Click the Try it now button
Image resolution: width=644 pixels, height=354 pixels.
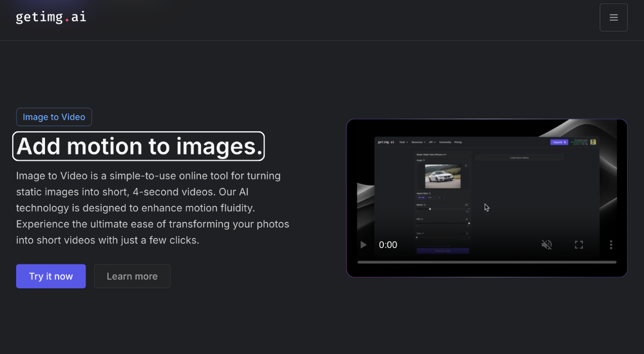pyautogui.click(x=51, y=276)
